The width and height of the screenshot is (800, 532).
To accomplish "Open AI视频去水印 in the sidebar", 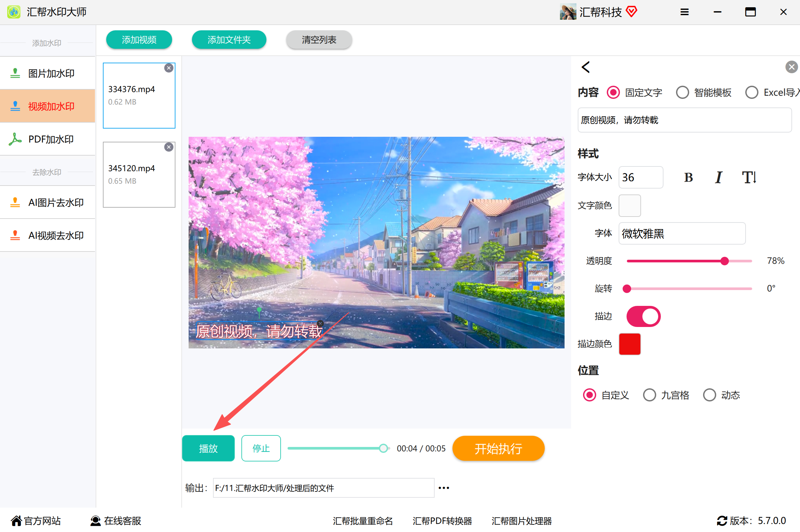I will pyautogui.click(x=47, y=235).
